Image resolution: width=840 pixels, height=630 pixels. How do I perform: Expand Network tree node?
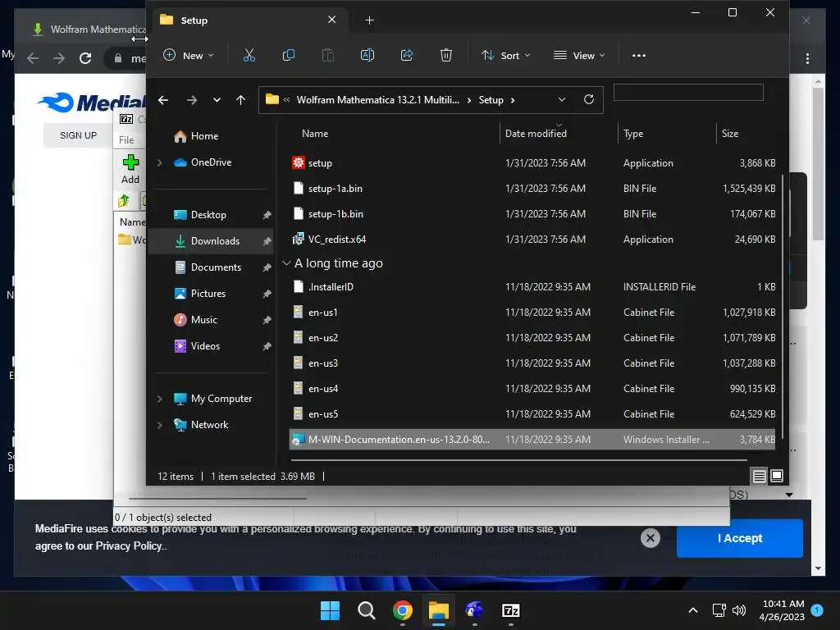[160, 425]
